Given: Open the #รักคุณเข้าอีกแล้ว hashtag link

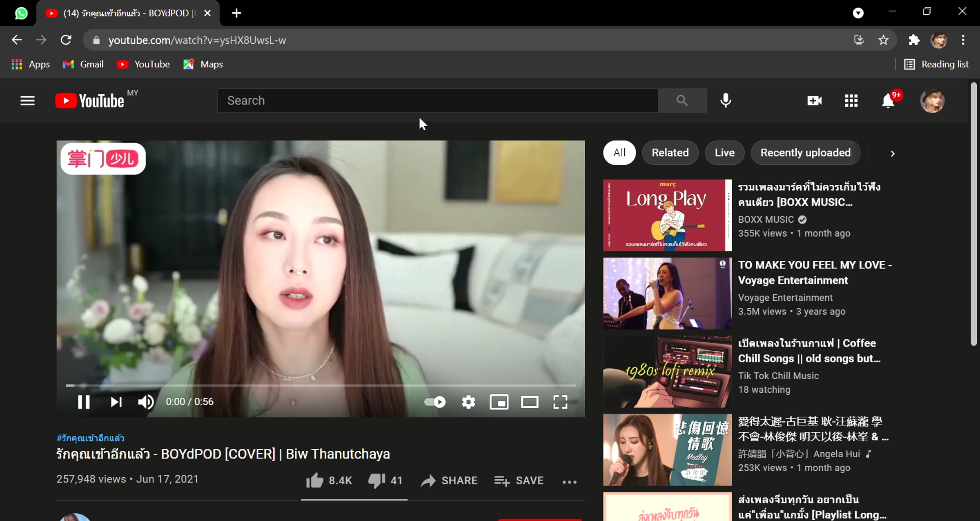Looking at the screenshot, I should pos(90,438).
